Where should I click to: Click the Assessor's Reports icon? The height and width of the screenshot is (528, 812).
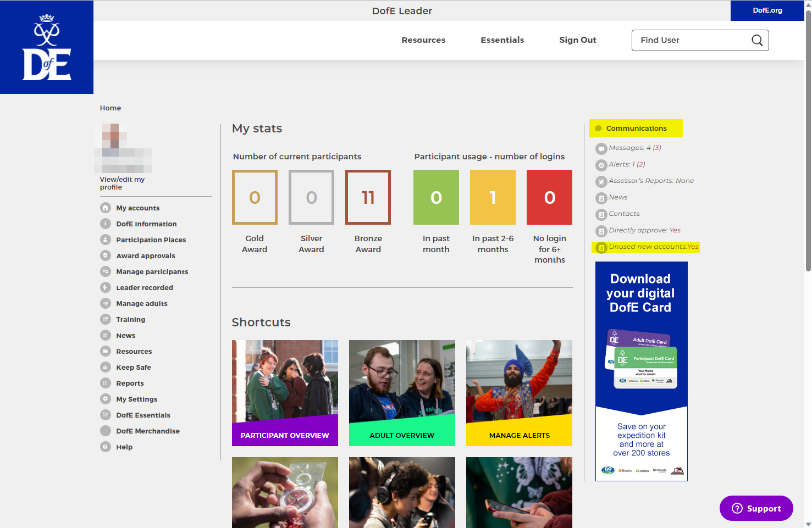coord(601,182)
